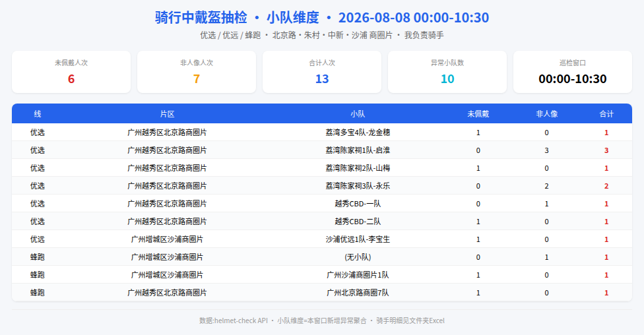Select team cell 沙浦优远1队-李宝生
Viewport: 644px width, 335px height.
tap(358, 239)
